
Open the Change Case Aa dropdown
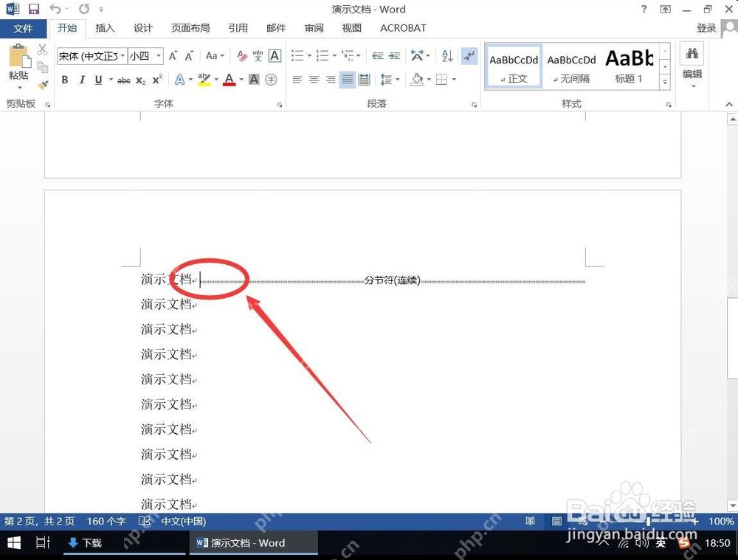215,56
